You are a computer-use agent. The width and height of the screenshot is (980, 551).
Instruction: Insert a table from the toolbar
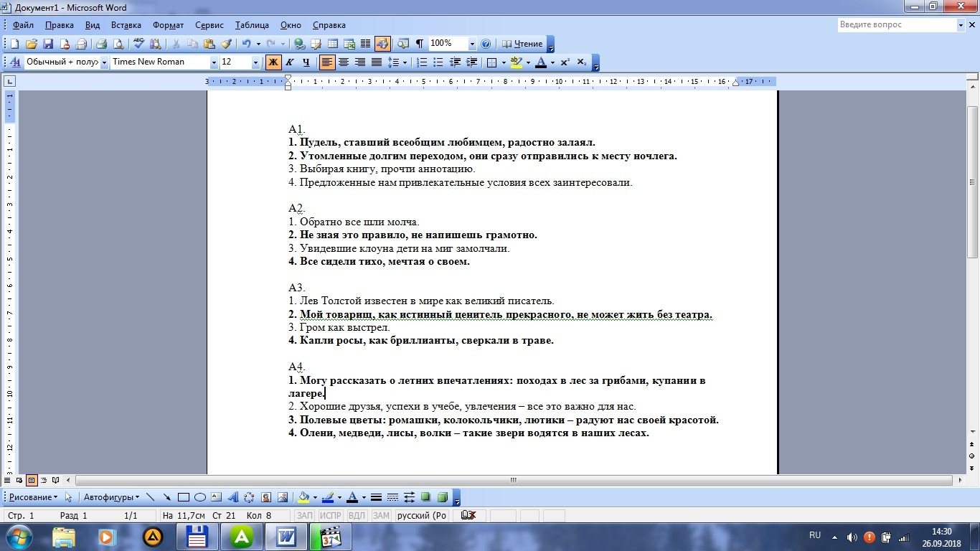pos(332,44)
